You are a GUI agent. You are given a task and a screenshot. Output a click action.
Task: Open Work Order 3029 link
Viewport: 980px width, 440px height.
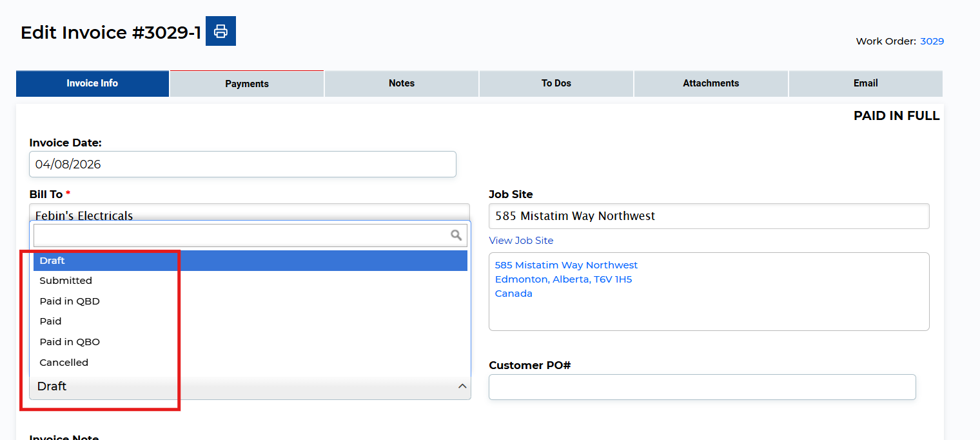[932, 41]
